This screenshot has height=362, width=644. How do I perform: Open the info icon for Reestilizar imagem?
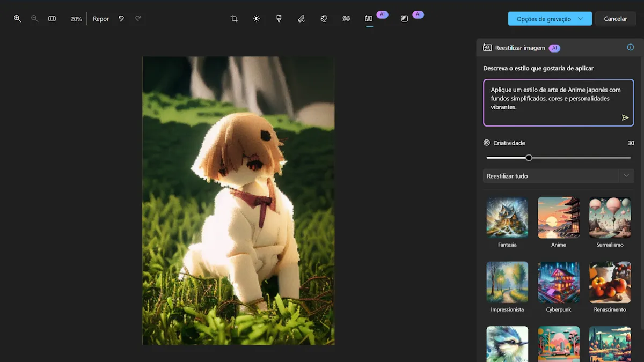630,47
